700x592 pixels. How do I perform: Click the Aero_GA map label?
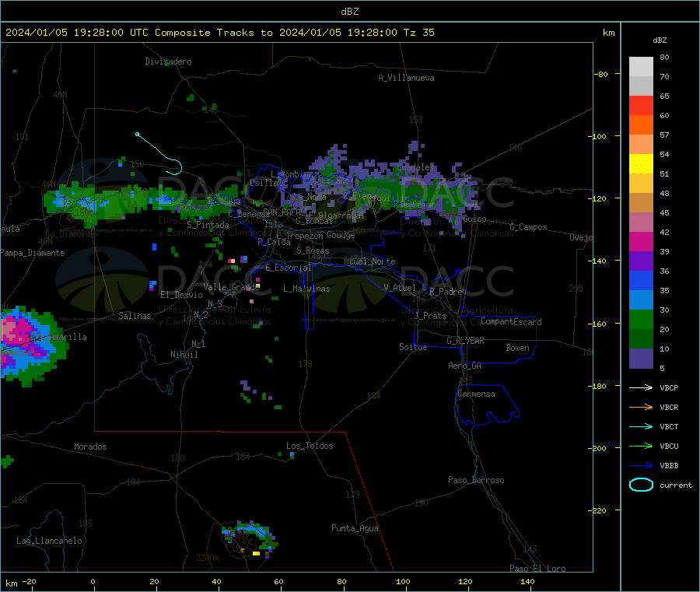(x=464, y=366)
